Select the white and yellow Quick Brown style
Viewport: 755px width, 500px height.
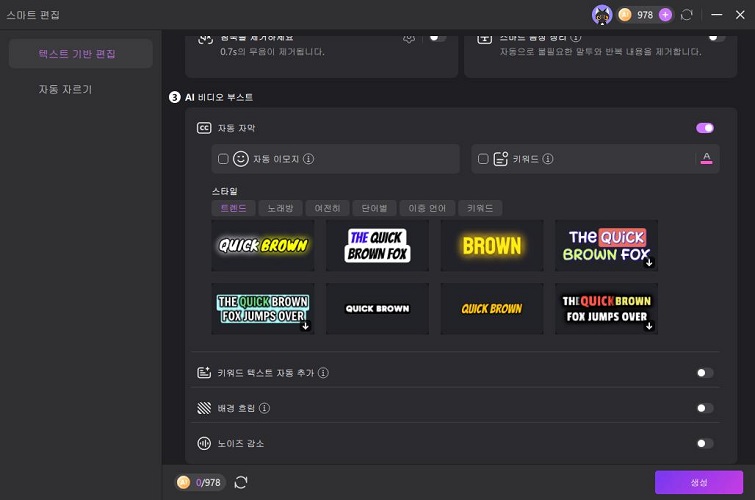click(263, 246)
